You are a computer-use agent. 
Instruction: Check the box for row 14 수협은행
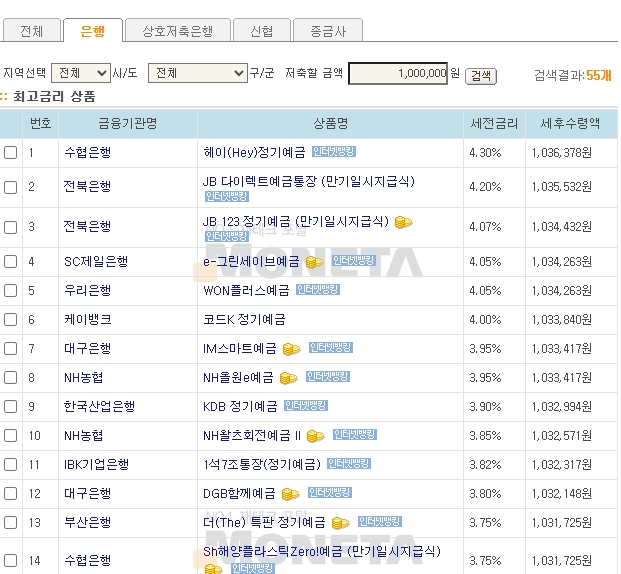point(11,561)
